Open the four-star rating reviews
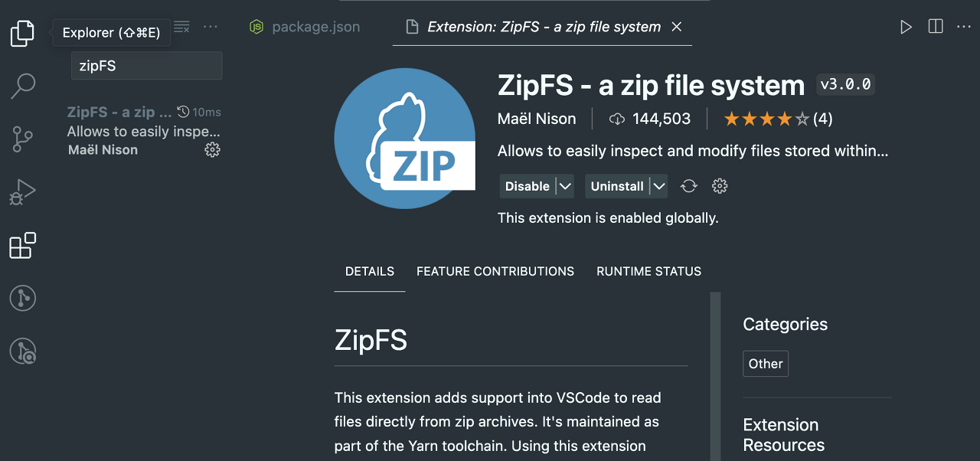 pyautogui.click(x=778, y=119)
